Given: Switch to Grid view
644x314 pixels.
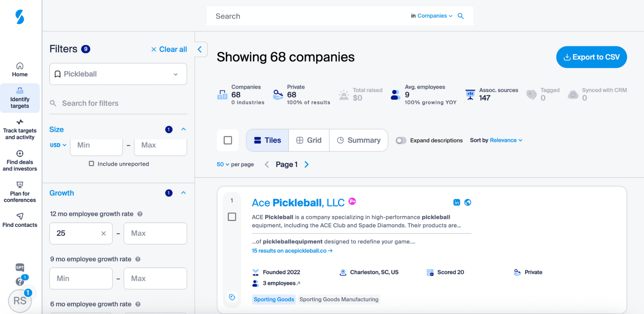Looking at the screenshot, I should point(309,140).
